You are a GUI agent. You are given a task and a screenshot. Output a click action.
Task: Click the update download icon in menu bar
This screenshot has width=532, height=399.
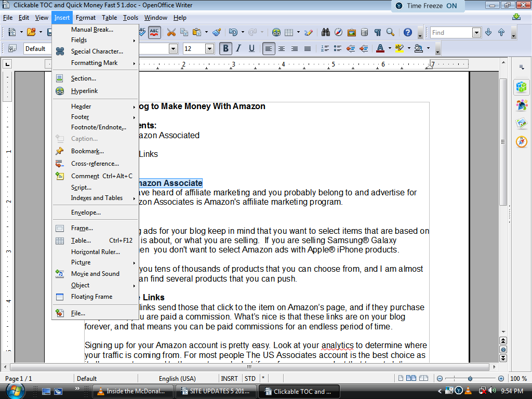pyautogui.click(x=516, y=17)
